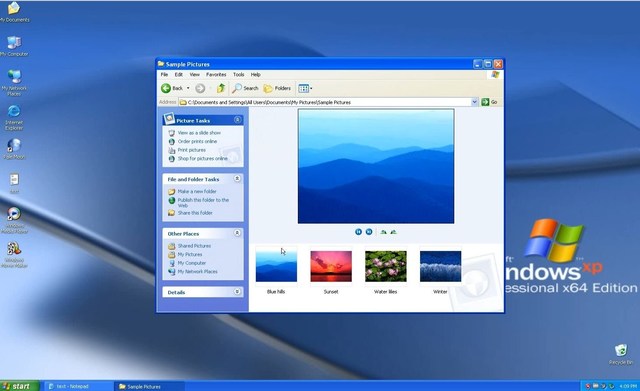Viewport: 640px width, 391px height.
Task: Click the Sample Pictures title bar folder icon
Action: click(x=161, y=64)
